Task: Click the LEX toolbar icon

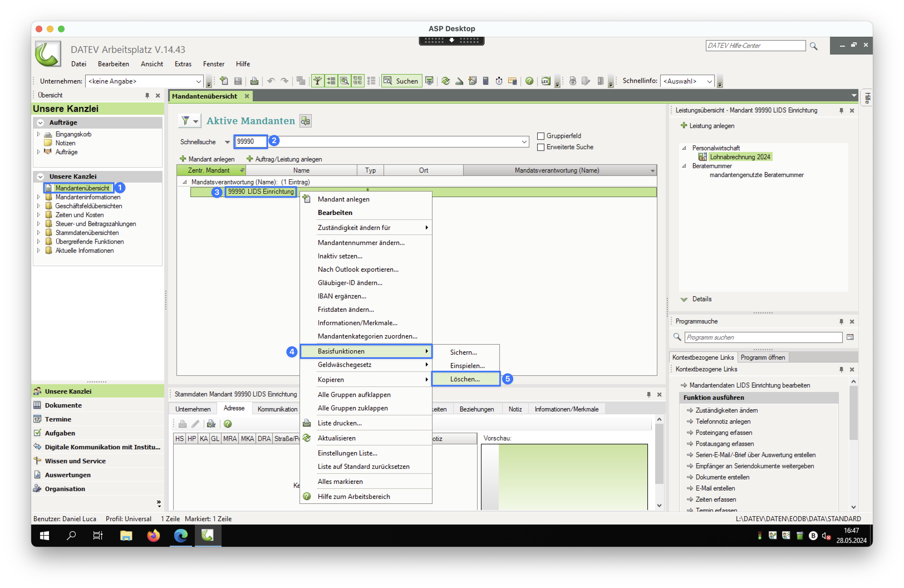Action: click(x=546, y=81)
